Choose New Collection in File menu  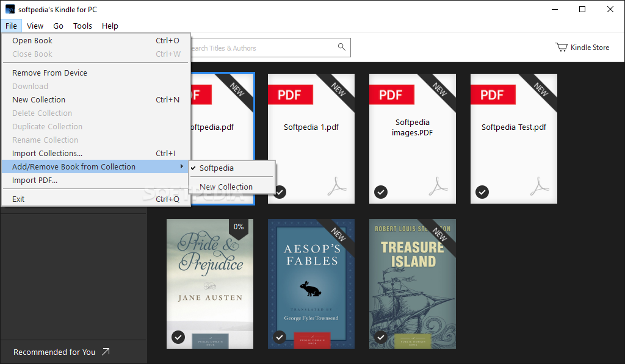(x=96, y=99)
